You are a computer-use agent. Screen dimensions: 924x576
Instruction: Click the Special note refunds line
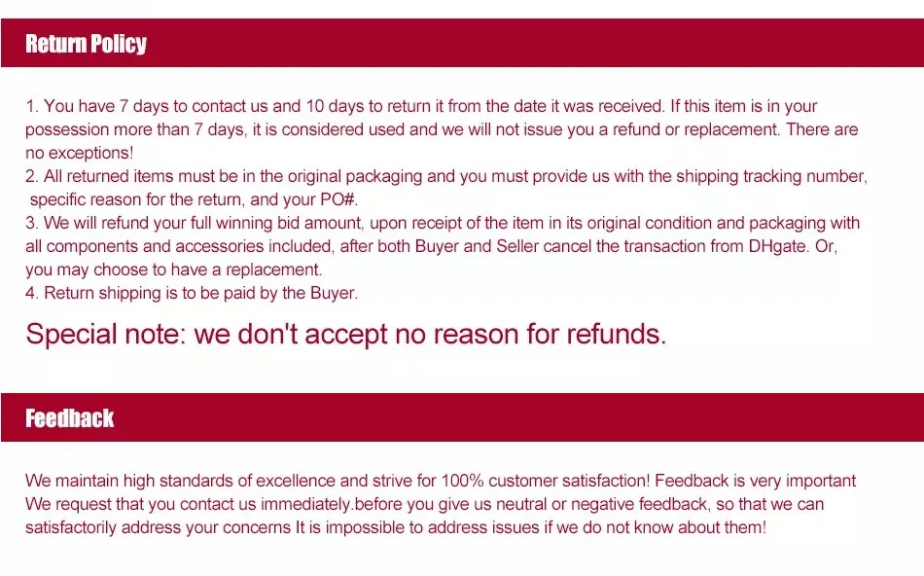click(346, 334)
